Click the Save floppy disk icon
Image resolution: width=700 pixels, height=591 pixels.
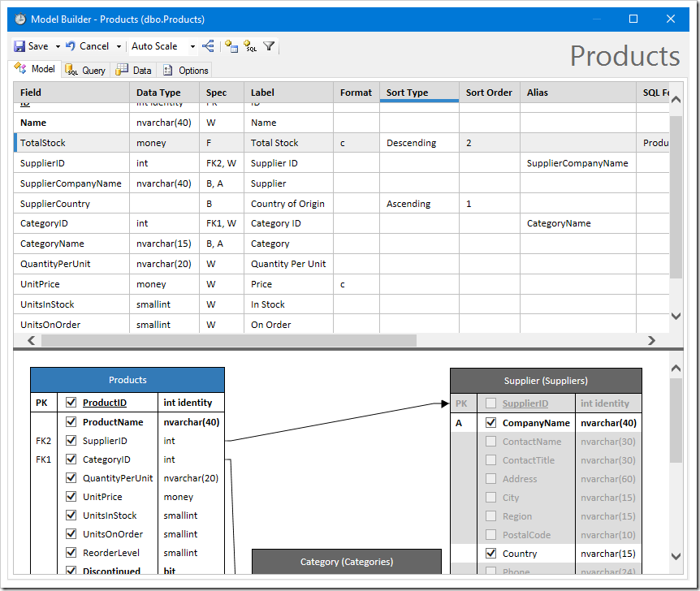coord(19,46)
